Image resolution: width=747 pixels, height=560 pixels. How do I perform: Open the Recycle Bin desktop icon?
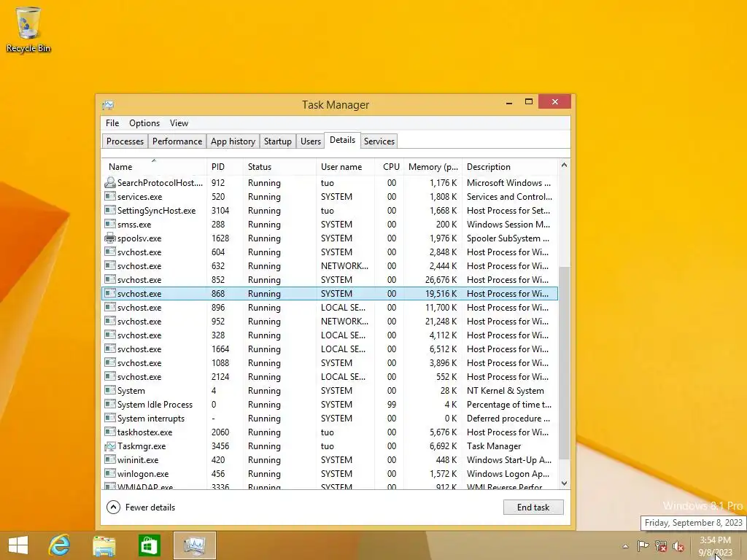coord(28,29)
